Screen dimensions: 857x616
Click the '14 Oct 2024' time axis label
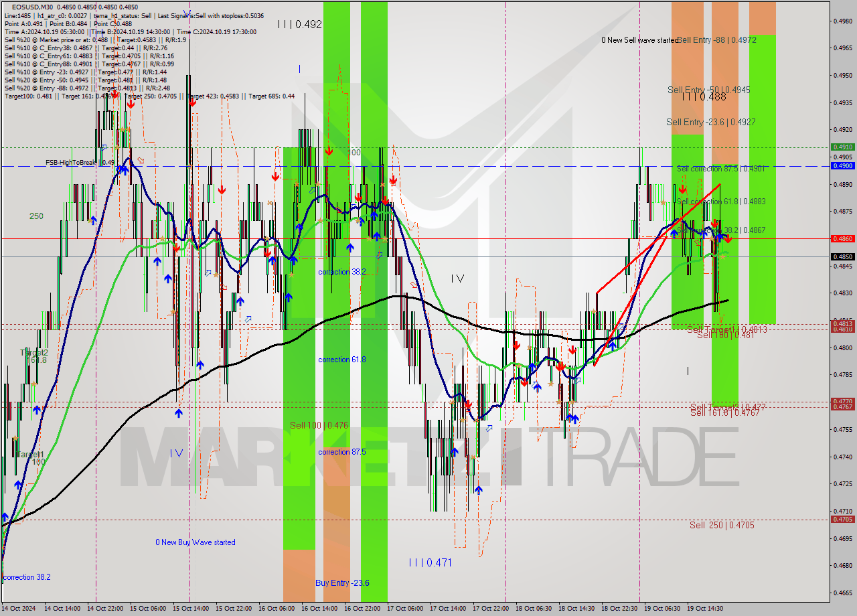click(20, 609)
